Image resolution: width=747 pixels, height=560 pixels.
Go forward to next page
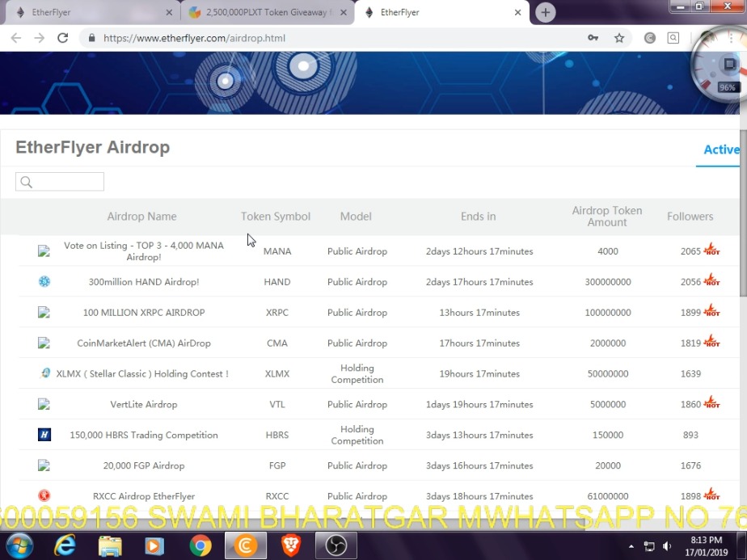click(39, 38)
